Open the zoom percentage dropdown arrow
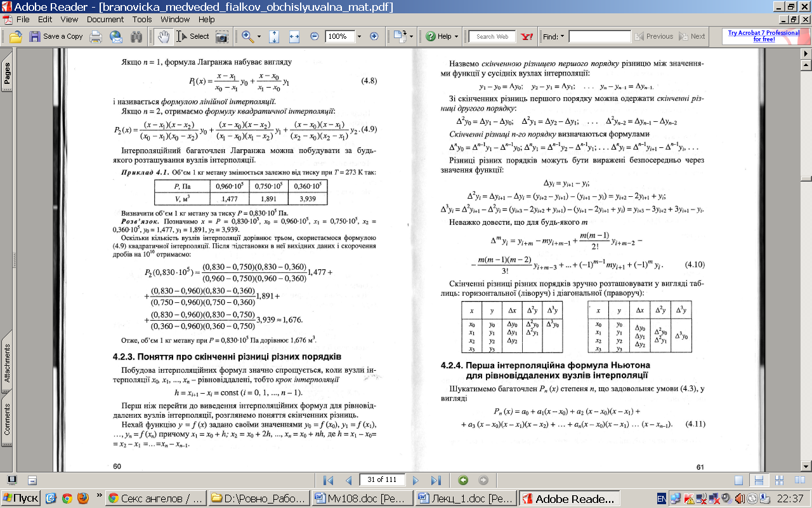This screenshot has height=508, width=812. pyautogui.click(x=360, y=36)
